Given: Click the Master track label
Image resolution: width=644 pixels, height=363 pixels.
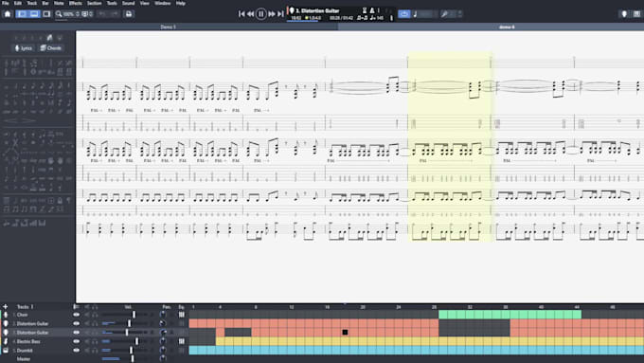Looking at the screenshot, I should pyautogui.click(x=24, y=359).
